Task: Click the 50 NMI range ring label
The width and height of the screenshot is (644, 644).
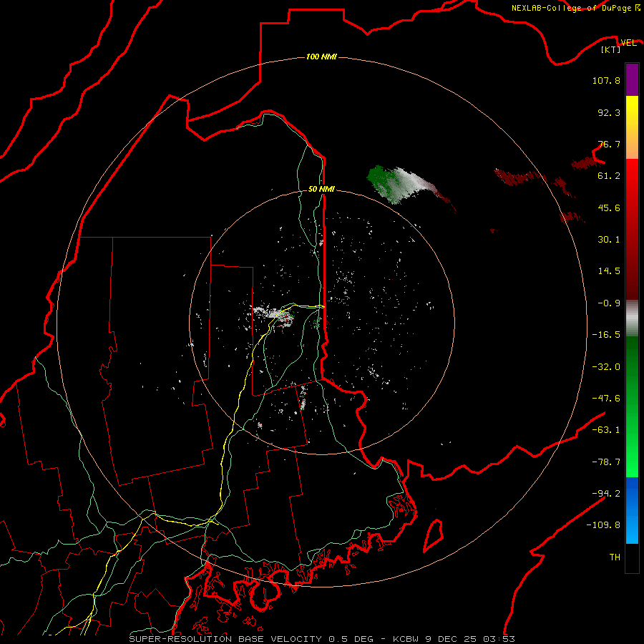Action: pyautogui.click(x=321, y=189)
